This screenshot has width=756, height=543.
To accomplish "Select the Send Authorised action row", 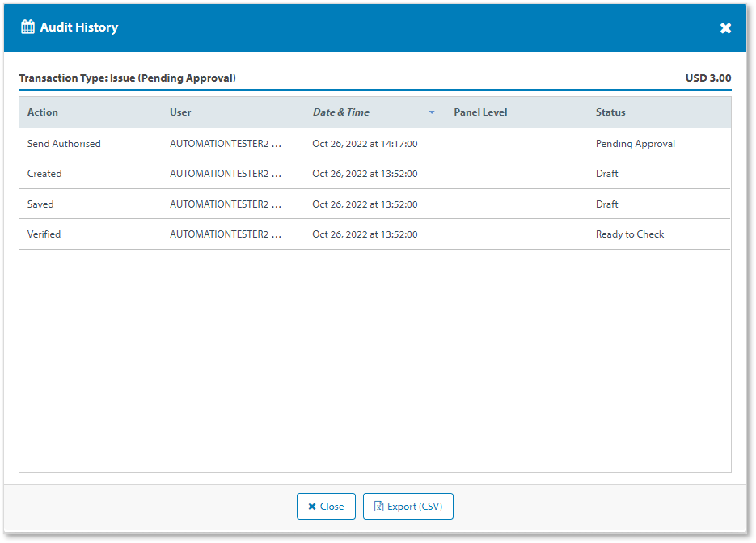I will 64,144.
